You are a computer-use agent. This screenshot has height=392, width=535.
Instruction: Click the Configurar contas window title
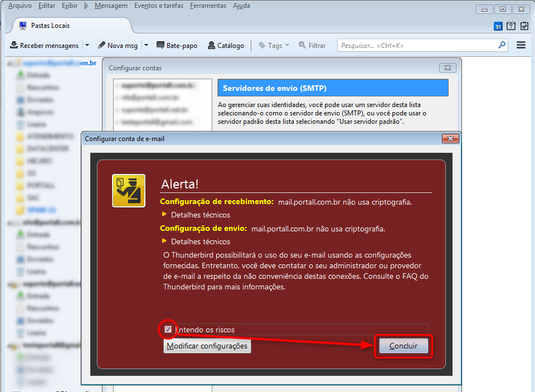(135, 68)
